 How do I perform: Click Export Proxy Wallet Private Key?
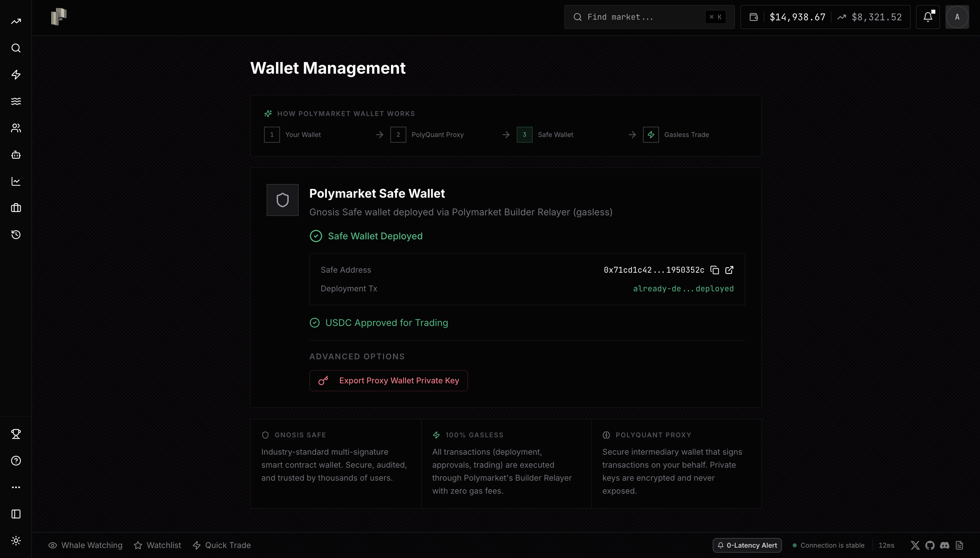pos(388,381)
